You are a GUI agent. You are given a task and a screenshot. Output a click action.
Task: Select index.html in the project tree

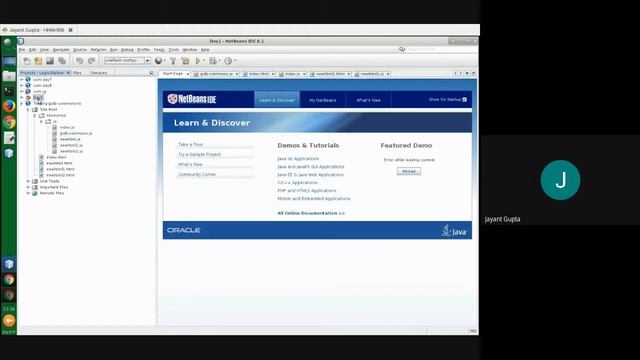point(56,157)
